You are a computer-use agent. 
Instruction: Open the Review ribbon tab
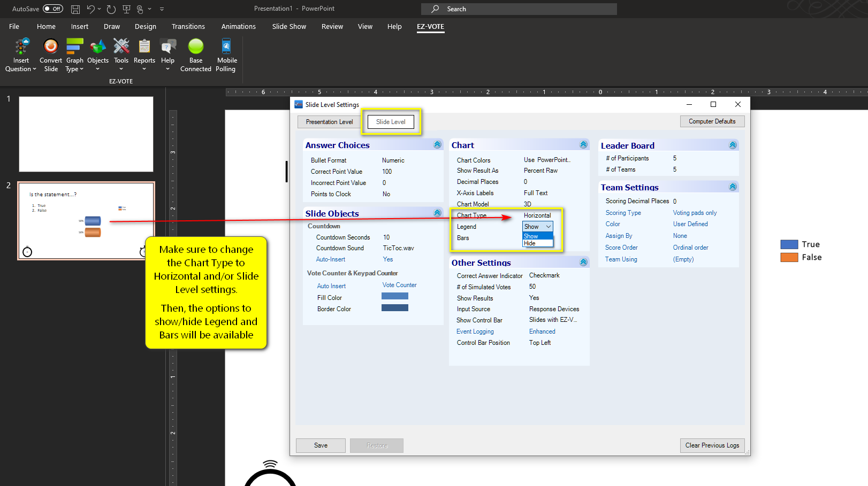tap(332, 26)
